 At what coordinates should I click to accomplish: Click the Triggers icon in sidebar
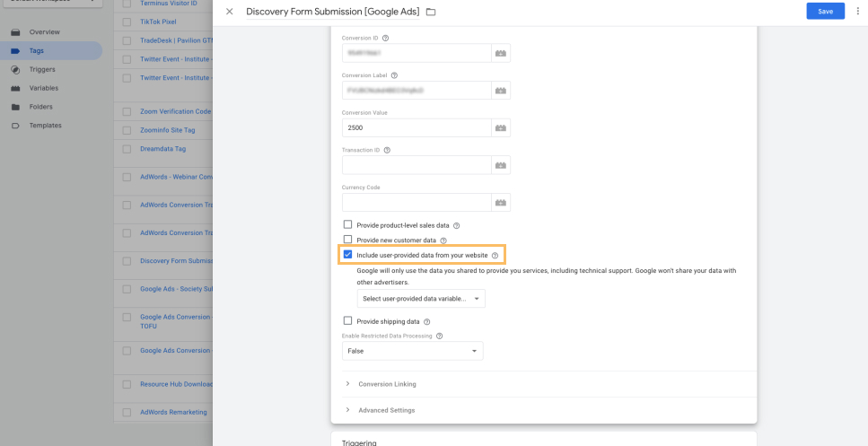(15, 70)
